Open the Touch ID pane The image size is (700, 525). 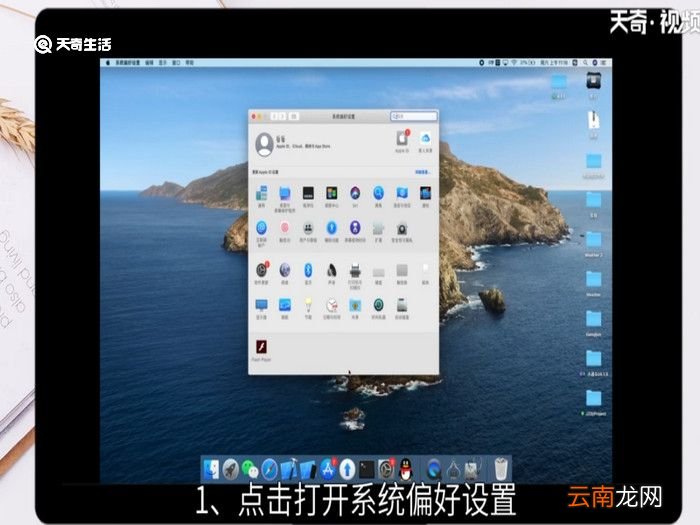285,228
